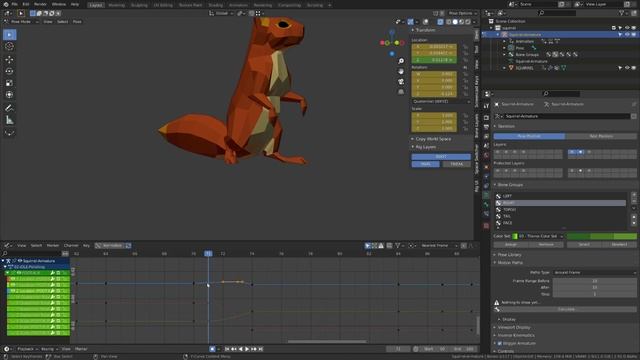Viewport: 640px width, 360px height.
Task: Toggle visibility eye of Squirrel-Armature in outliner
Action: (627, 35)
